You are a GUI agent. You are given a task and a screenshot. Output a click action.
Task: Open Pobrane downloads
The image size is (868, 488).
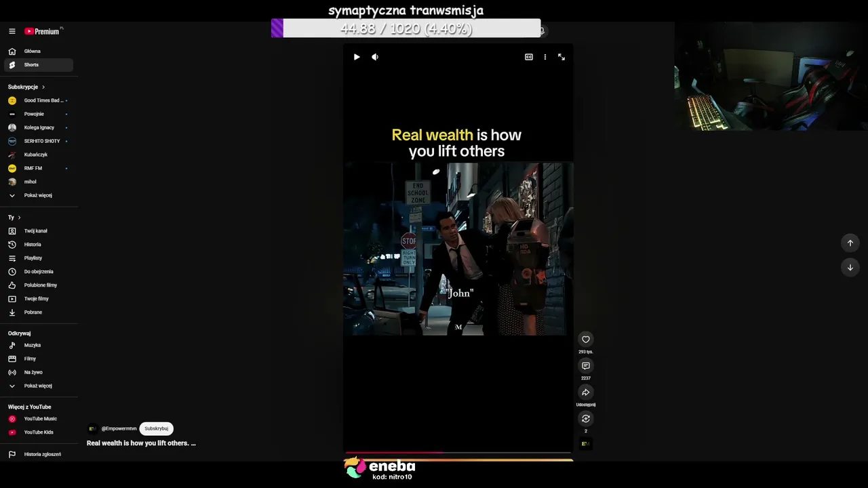pyautogui.click(x=39, y=312)
